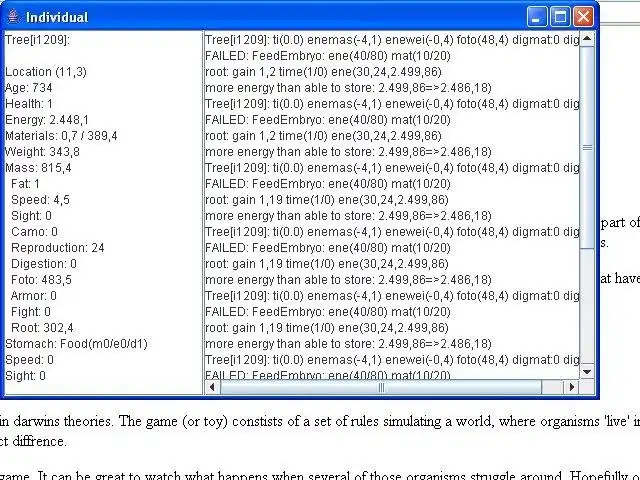Click the 'Armor: 0' entry
The height and width of the screenshot is (480, 640).
point(33,296)
